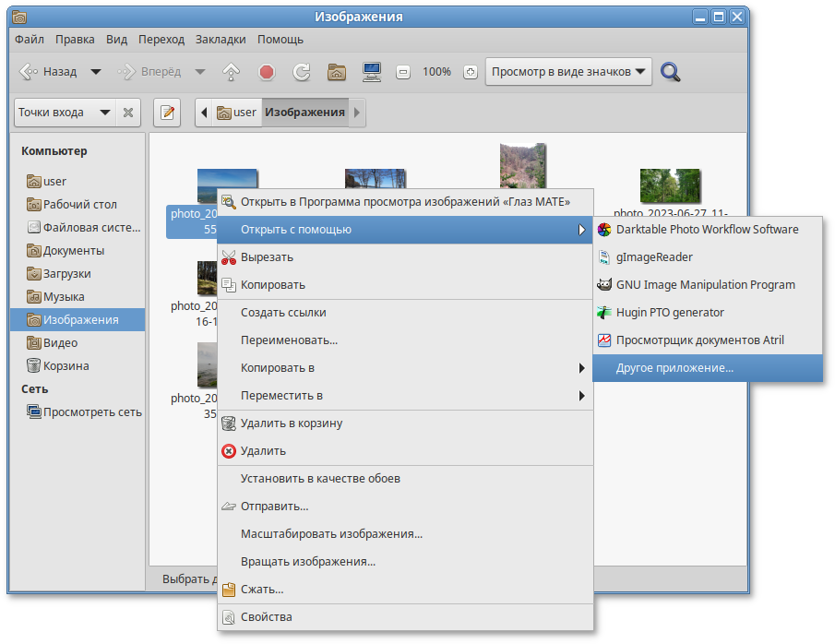The height and width of the screenshot is (644, 835).
Task: Open the Home folder toolbar icon
Action: click(x=337, y=72)
